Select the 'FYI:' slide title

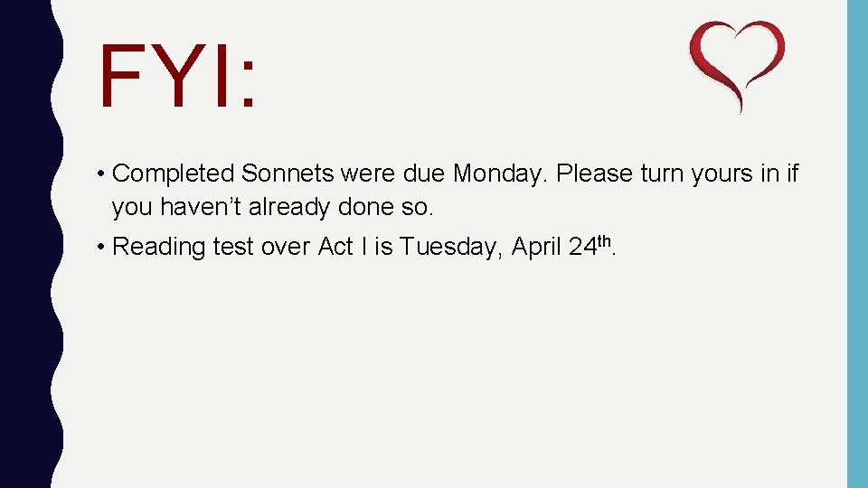tap(177, 76)
